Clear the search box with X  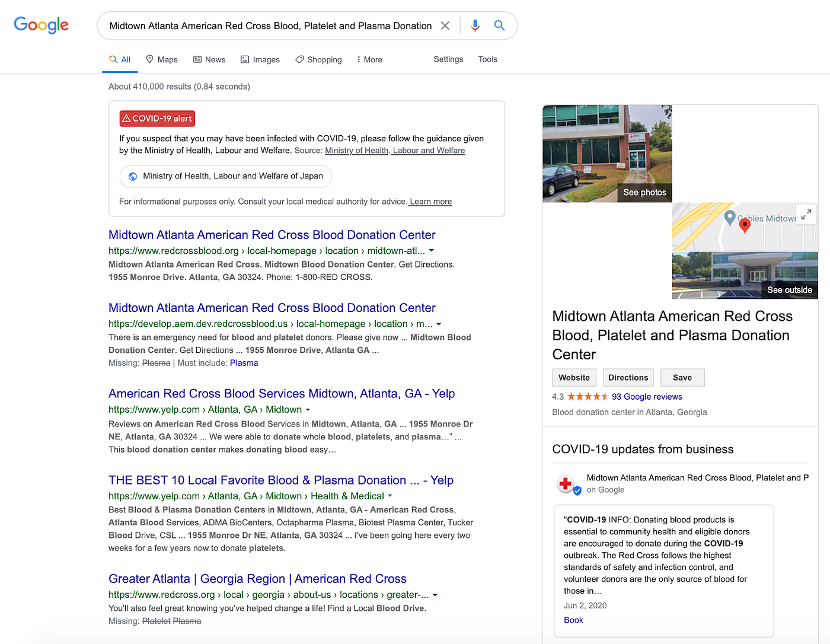[x=445, y=25]
